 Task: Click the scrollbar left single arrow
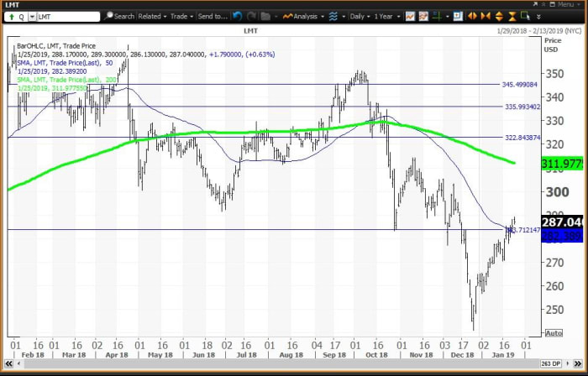[18, 363]
